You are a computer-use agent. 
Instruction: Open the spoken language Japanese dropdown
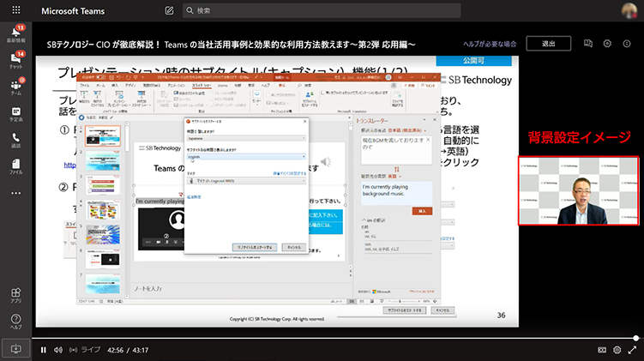coord(246,138)
